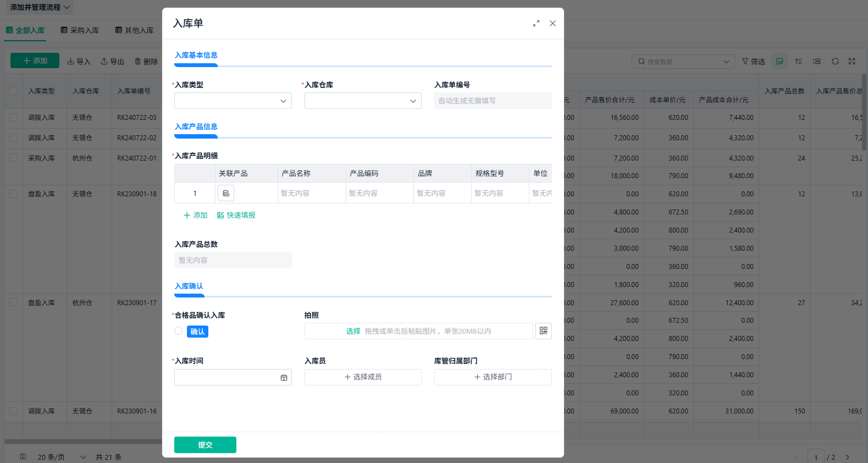Screen dimensions: 868x463
Task: Click the vertical scrollbar of the table
Action: coord(864,113)
